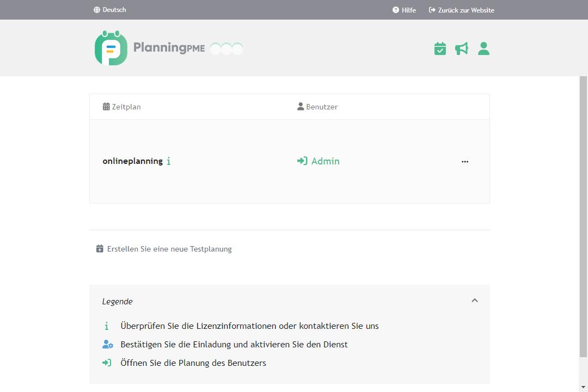This screenshot has width=588, height=392.
Task: Click the question mark help icon
Action: [x=396, y=10]
